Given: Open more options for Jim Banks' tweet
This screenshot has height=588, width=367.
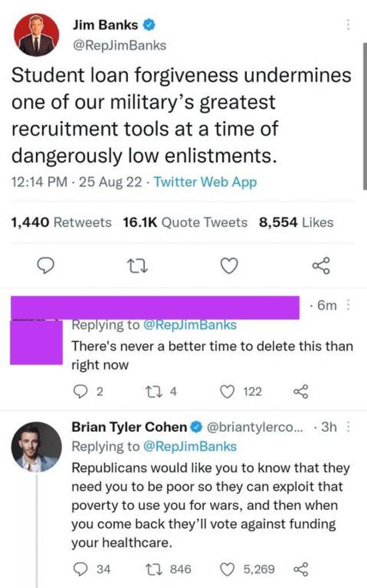Looking at the screenshot, I should pyautogui.click(x=348, y=24).
